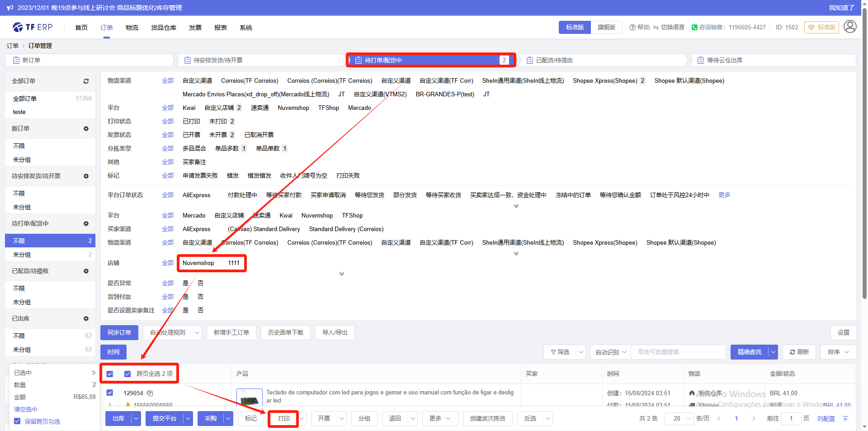Screen dimensions: 868x431
Task: Expand the 退回 dropdown arrow
Action: [x=413, y=418]
